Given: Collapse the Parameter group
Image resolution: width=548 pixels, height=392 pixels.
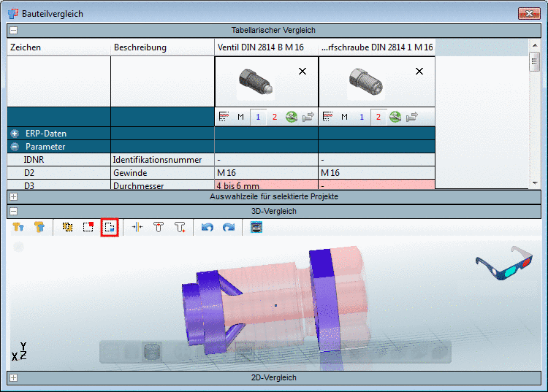Looking at the screenshot, I should (15, 147).
